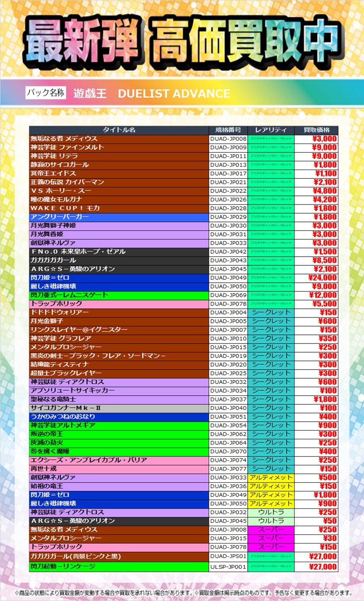Select the 始祖の竜王 entry
The width and height of the screenshot is (364, 601).
(47, 486)
